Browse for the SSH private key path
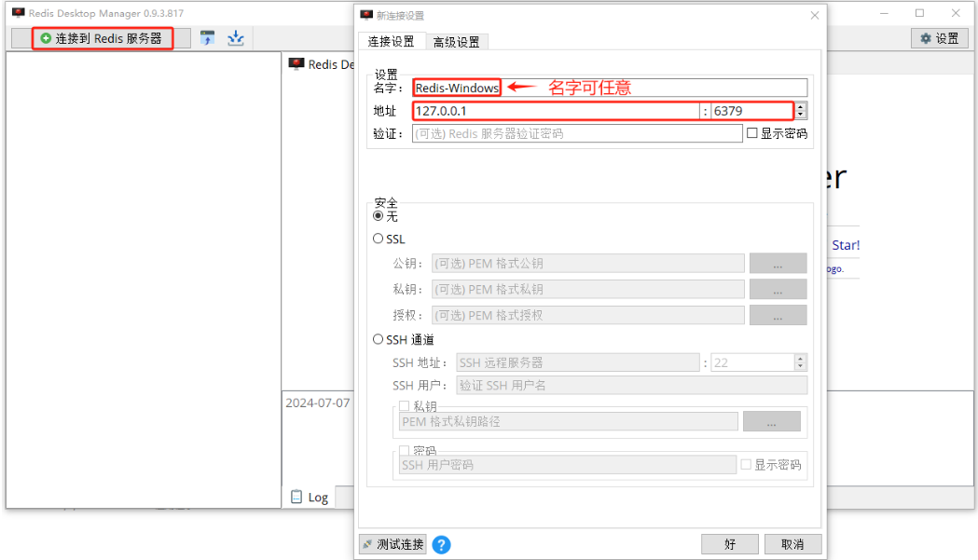This screenshot has width=978, height=560. [772, 421]
